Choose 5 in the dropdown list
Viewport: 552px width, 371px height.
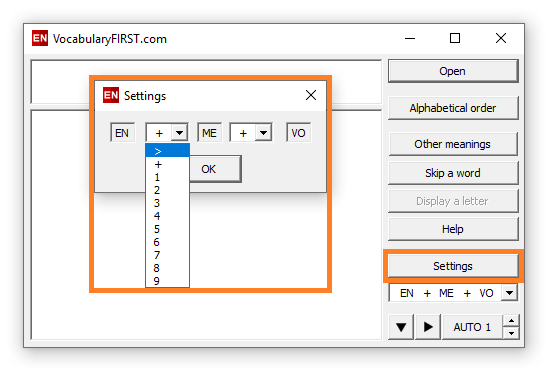[x=167, y=229]
